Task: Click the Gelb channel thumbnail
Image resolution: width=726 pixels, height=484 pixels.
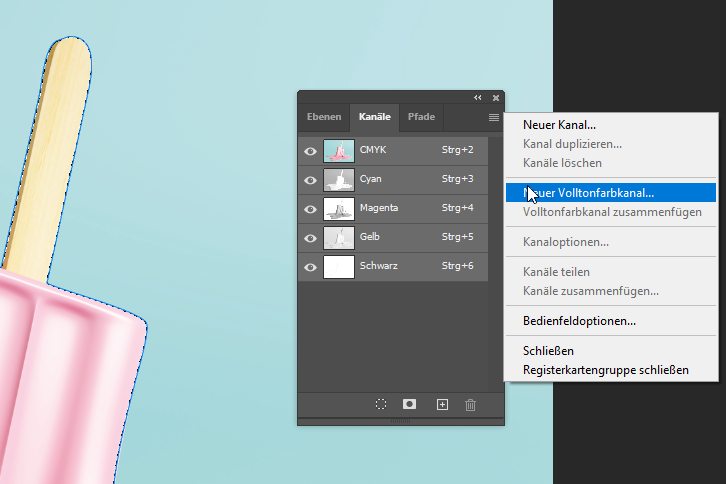Action: (x=339, y=238)
